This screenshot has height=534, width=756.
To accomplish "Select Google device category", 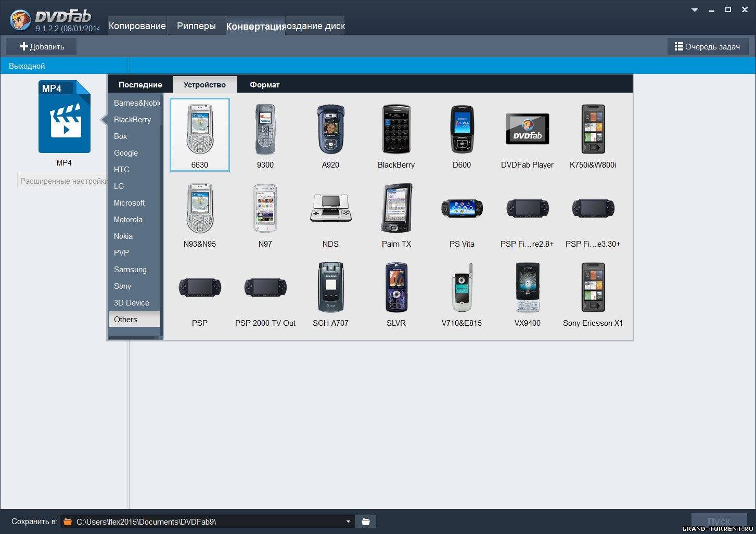I will tap(135, 153).
